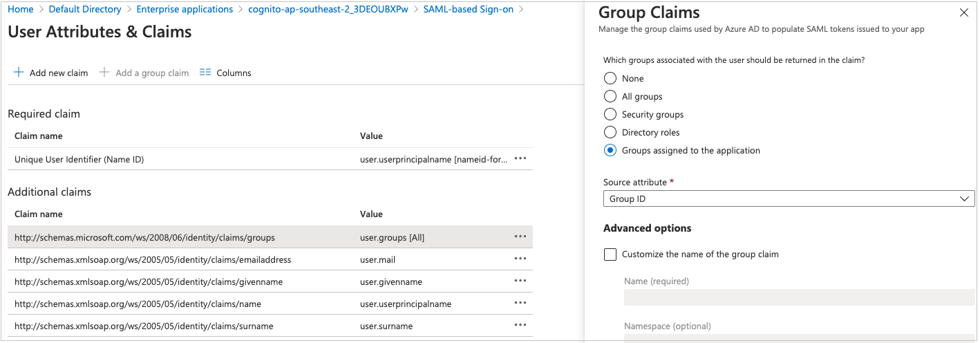The width and height of the screenshot is (980, 343).
Task: Go to Home in the breadcrumb
Action: (x=20, y=10)
